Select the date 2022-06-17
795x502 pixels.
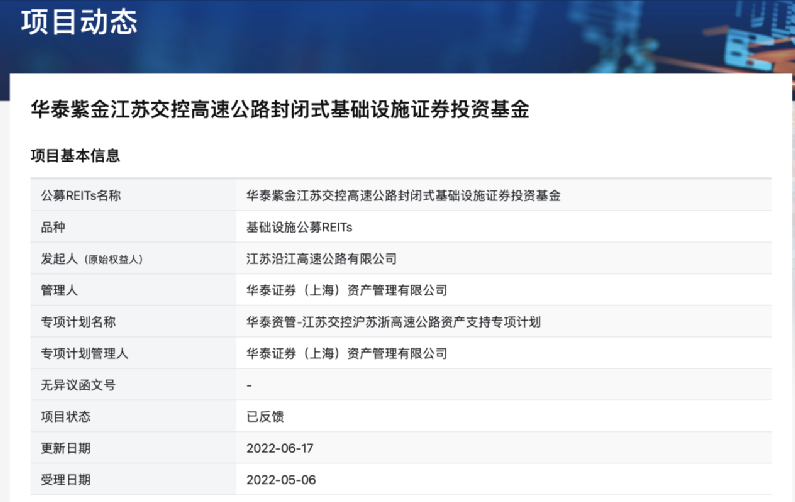tap(280, 448)
